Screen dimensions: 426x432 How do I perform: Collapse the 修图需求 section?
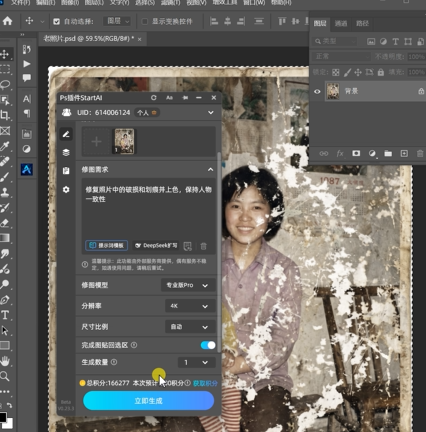[x=210, y=170]
